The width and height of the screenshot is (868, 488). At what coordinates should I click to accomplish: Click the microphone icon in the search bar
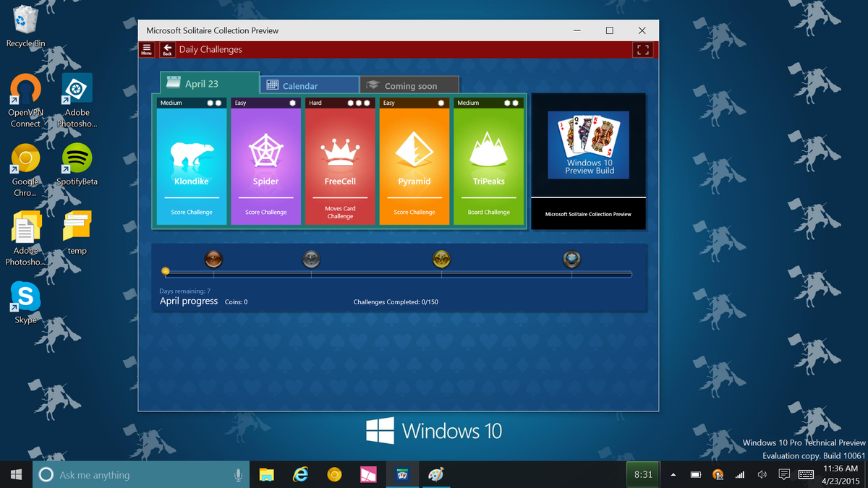(239, 474)
